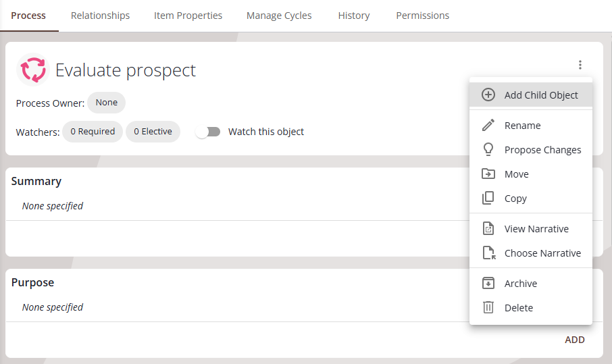Open the Manage Cycles tab
Image resolution: width=612 pixels, height=364 pixels.
[x=279, y=16]
